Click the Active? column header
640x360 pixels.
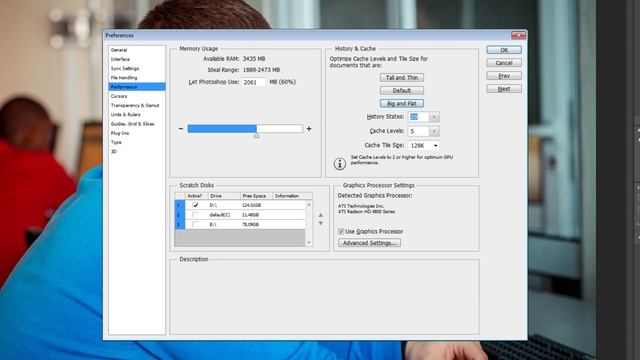point(195,196)
